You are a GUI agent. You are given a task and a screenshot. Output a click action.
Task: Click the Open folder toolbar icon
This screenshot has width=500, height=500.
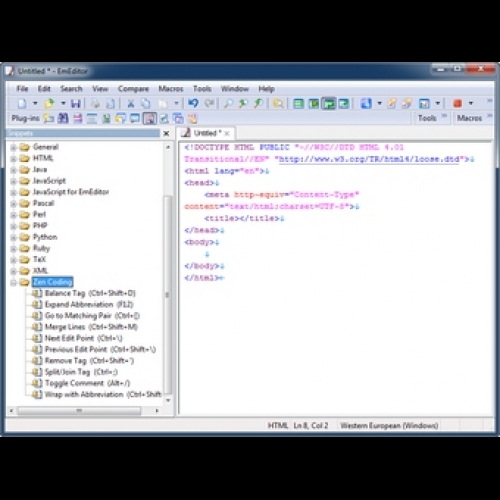click(x=49, y=104)
